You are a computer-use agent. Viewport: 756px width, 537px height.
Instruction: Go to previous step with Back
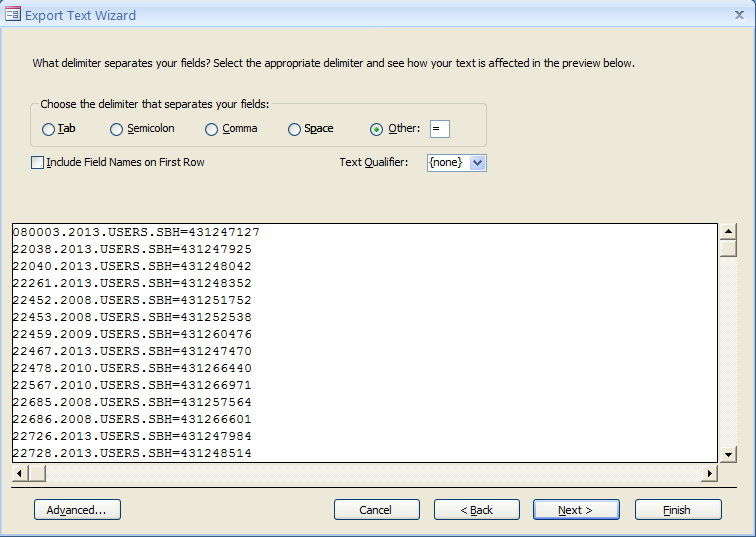477,510
